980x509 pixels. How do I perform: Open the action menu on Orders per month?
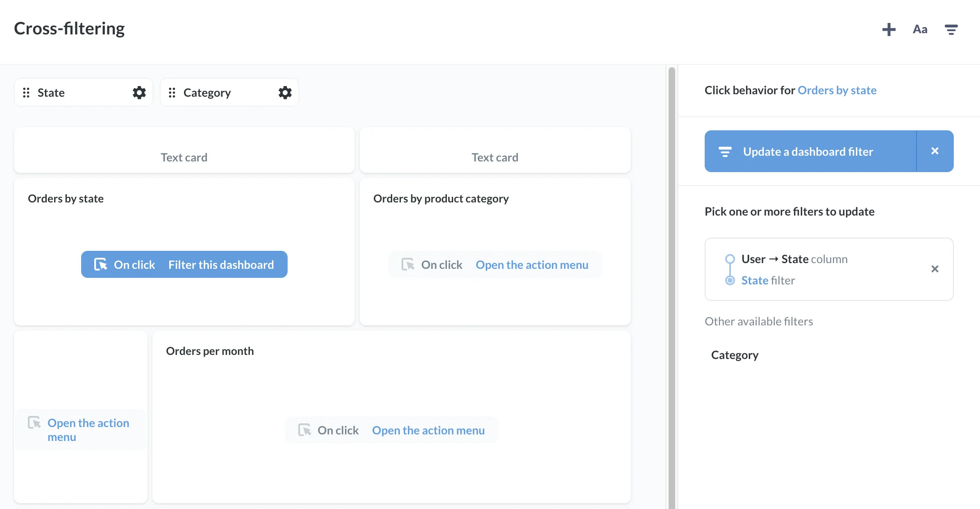click(428, 430)
